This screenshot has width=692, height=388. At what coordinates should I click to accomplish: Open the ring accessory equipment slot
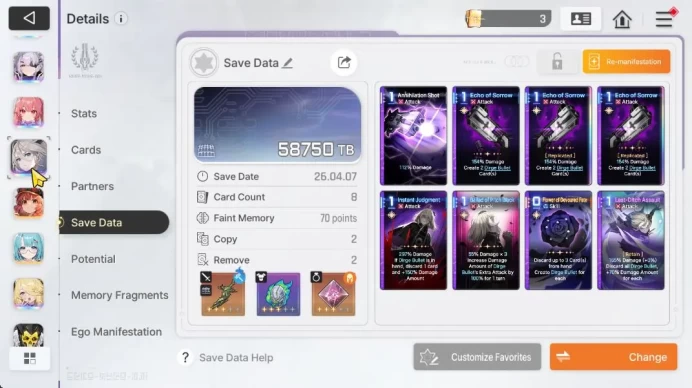(x=333, y=294)
